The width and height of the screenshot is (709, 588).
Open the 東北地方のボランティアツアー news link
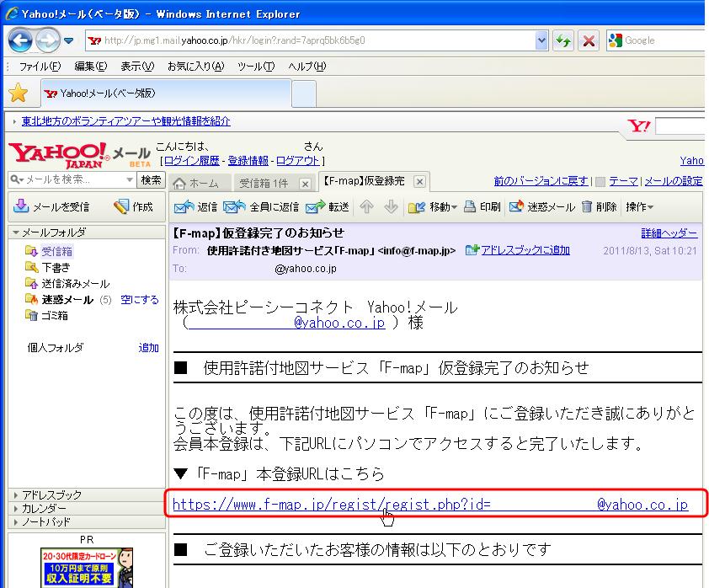click(125, 121)
